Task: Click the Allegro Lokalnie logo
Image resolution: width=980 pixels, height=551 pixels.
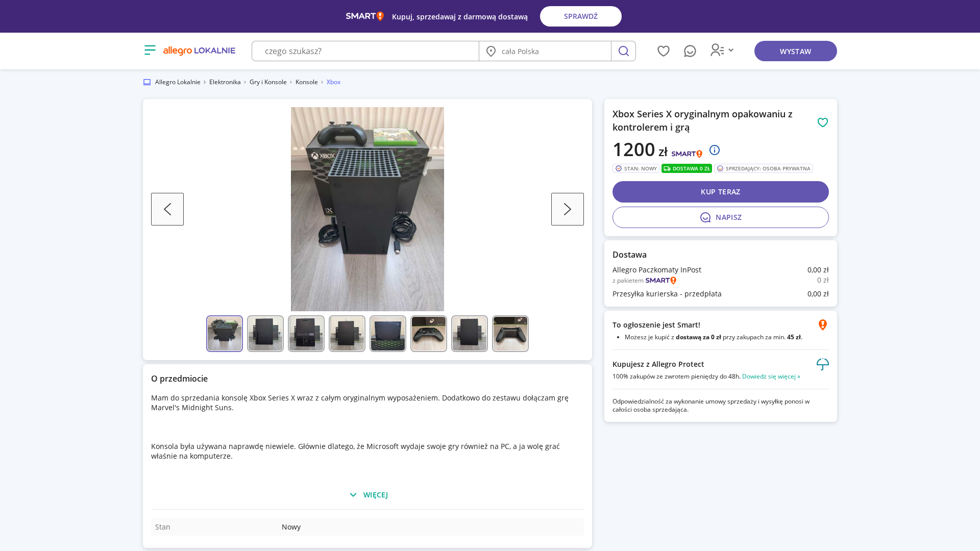Action: coord(199,51)
